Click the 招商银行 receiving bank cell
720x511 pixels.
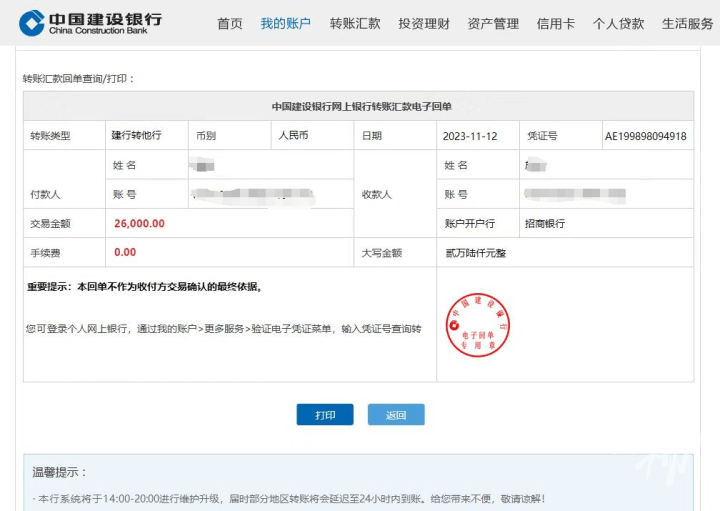coord(545,224)
